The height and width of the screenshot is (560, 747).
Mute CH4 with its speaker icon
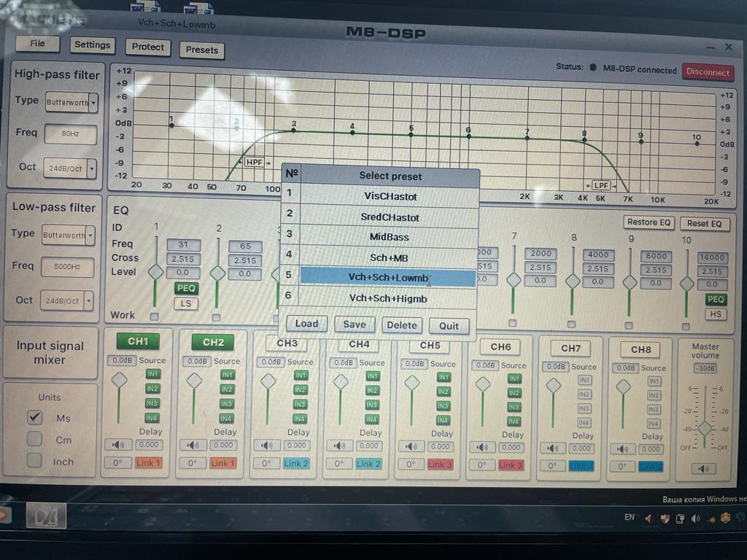(338, 446)
